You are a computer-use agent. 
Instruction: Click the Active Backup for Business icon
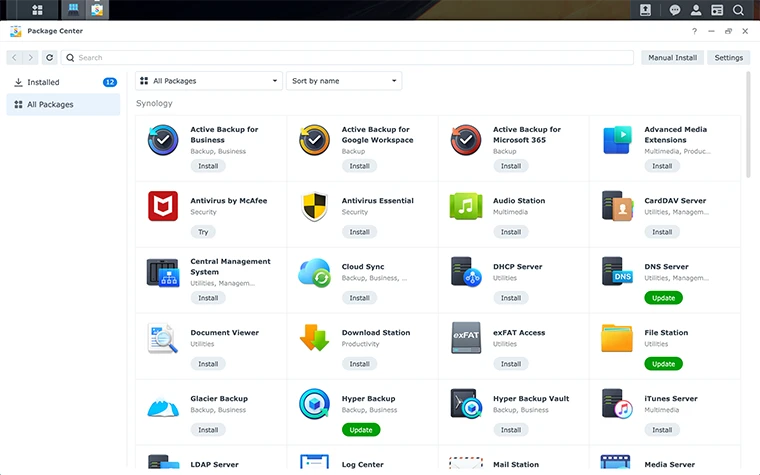click(x=163, y=140)
